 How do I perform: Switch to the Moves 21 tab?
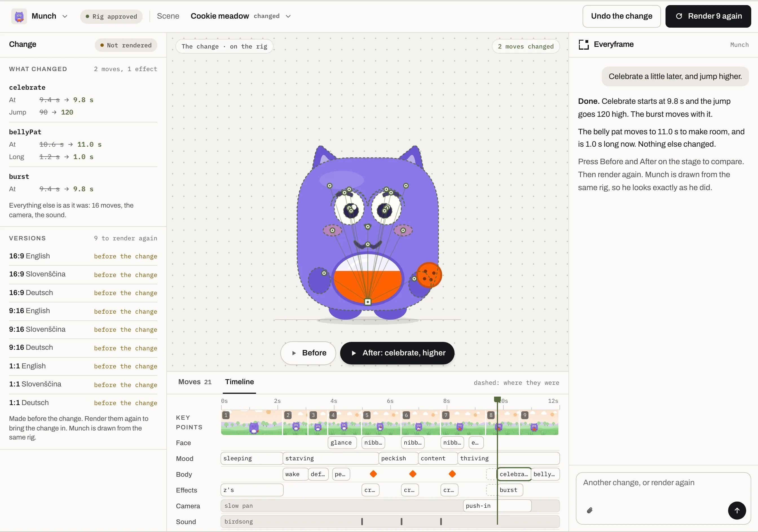(x=195, y=382)
